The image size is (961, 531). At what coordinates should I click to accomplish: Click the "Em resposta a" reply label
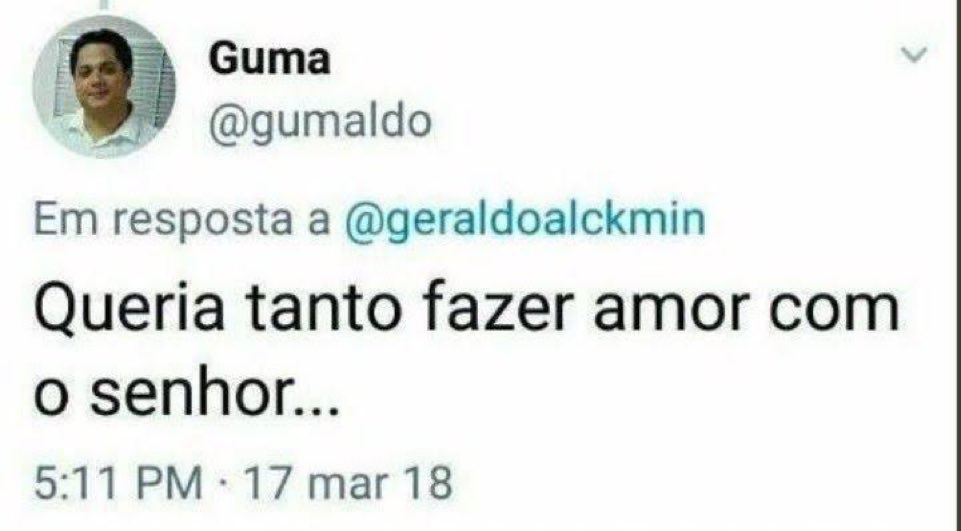[x=182, y=220]
